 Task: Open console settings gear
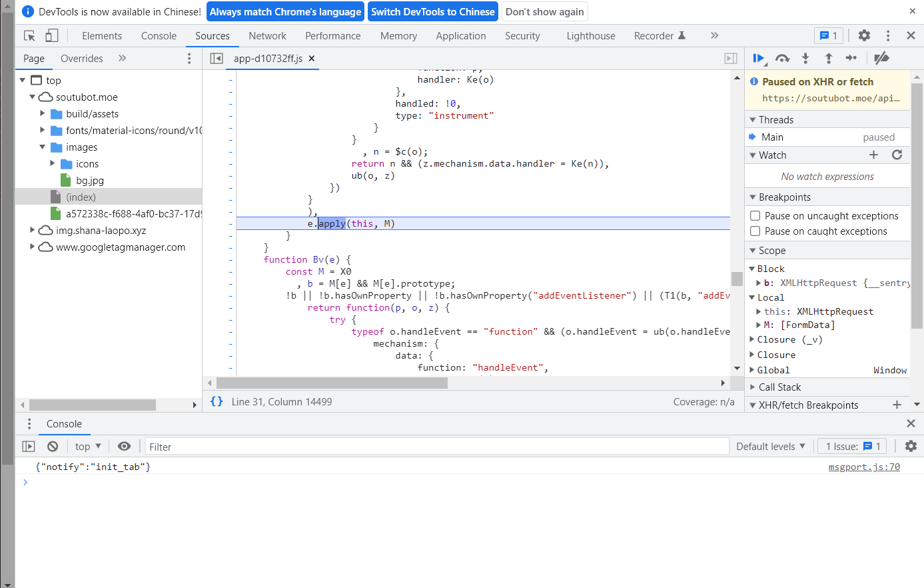click(911, 447)
